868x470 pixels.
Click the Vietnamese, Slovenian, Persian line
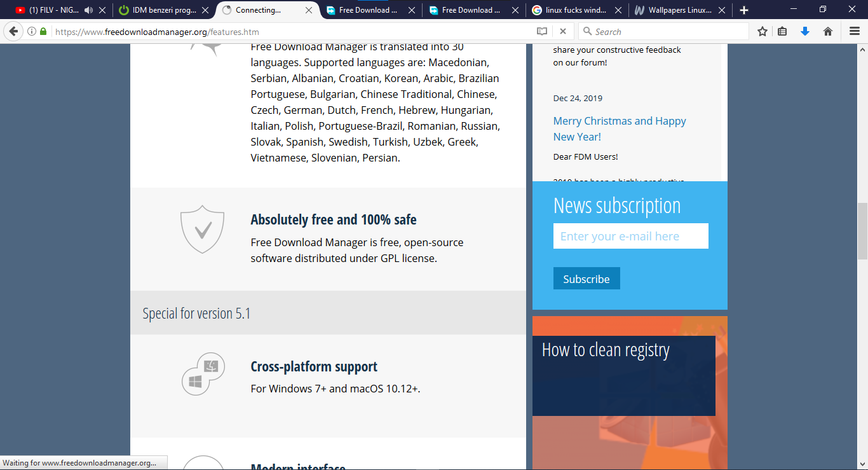click(x=325, y=158)
